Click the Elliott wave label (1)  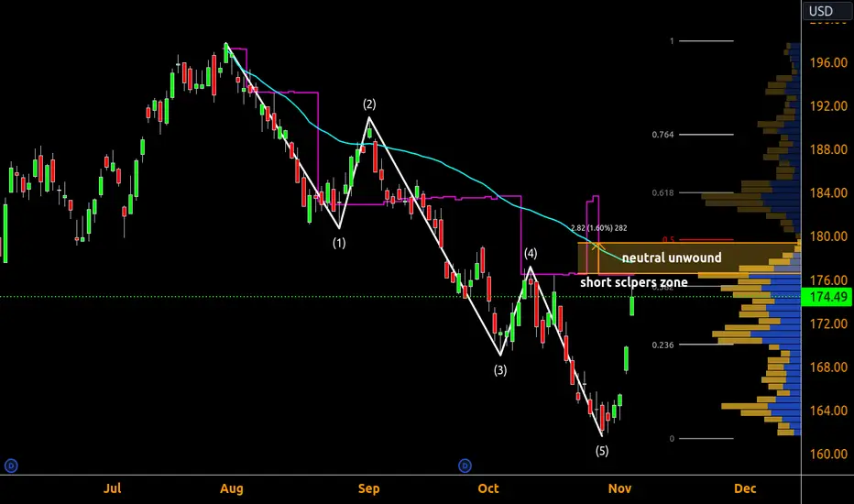339,243
